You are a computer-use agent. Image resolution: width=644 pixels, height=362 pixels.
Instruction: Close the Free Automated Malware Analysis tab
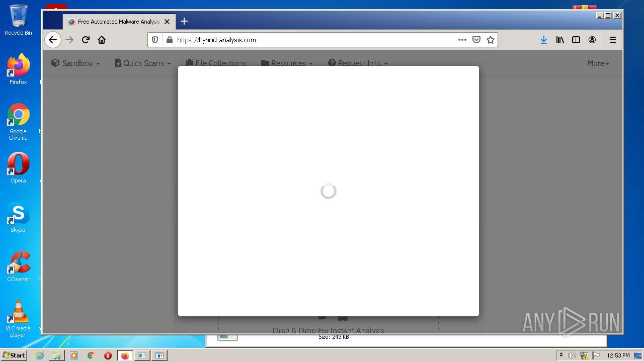(x=167, y=22)
